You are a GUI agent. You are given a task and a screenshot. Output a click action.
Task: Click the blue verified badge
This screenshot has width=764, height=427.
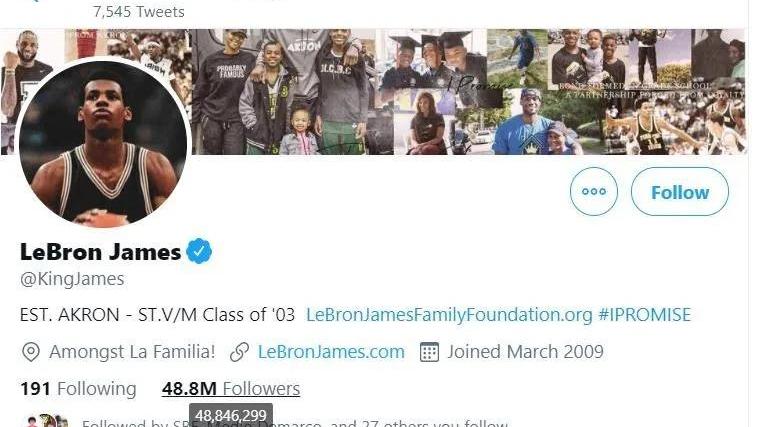tap(200, 251)
